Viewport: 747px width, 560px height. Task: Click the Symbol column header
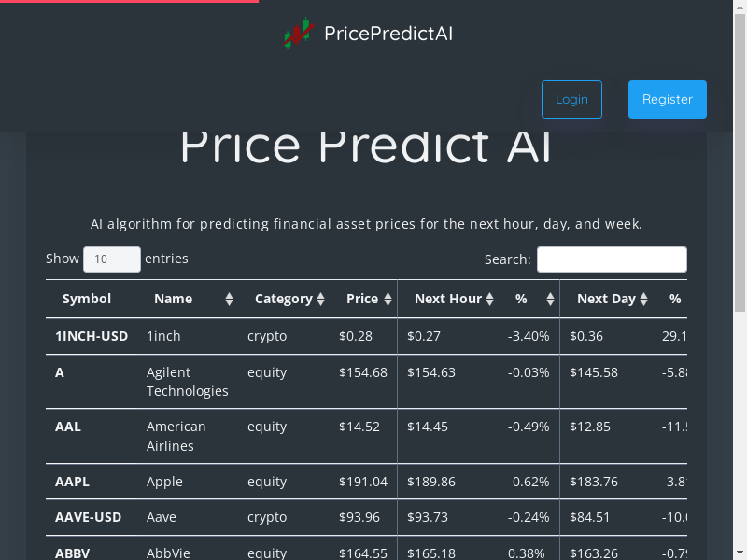pyautogui.click(x=87, y=300)
